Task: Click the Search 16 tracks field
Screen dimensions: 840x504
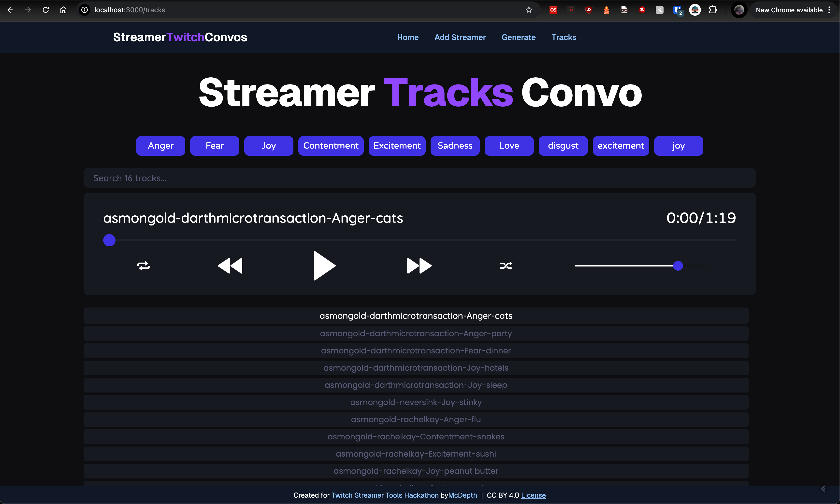Action: tap(419, 178)
